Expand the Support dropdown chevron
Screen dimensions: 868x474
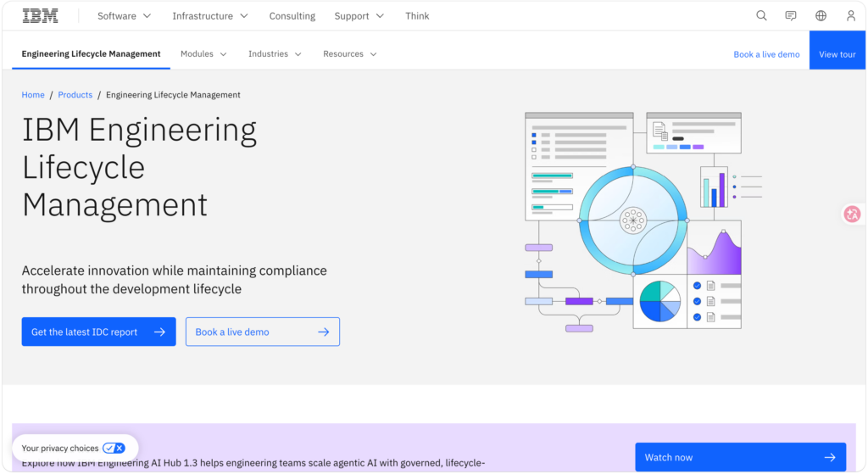[380, 16]
